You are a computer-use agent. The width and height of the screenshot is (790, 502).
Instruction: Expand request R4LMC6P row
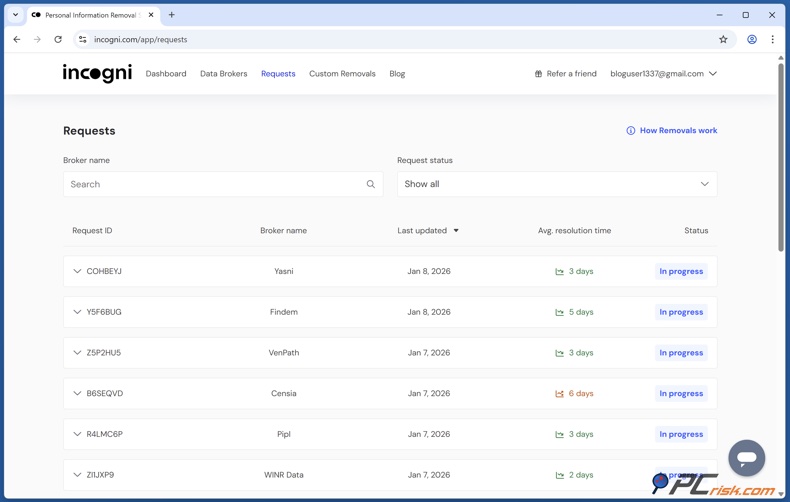coord(77,434)
